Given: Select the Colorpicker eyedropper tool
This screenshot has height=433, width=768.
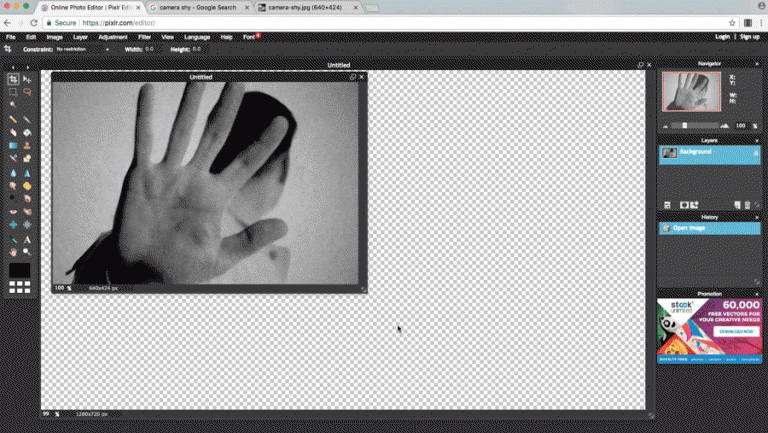Looking at the screenshot, I should 13,240.
